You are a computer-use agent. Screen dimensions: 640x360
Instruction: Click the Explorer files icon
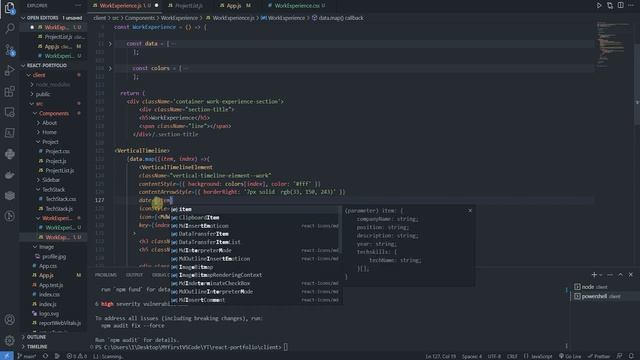[10, 8]
